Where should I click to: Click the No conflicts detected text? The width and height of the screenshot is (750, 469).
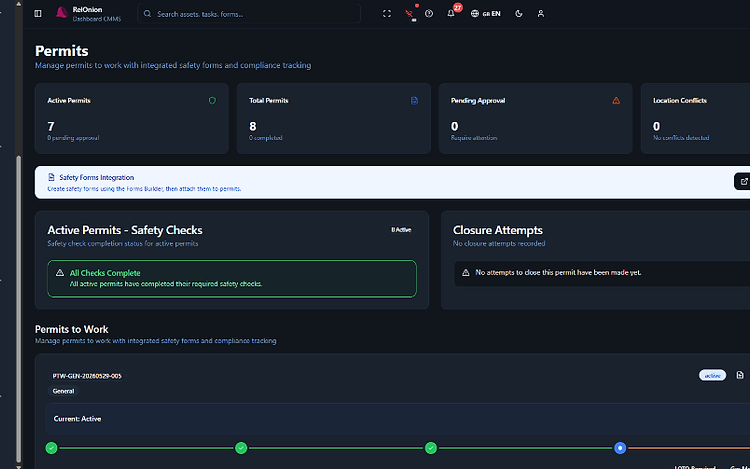tap(681, 138)
